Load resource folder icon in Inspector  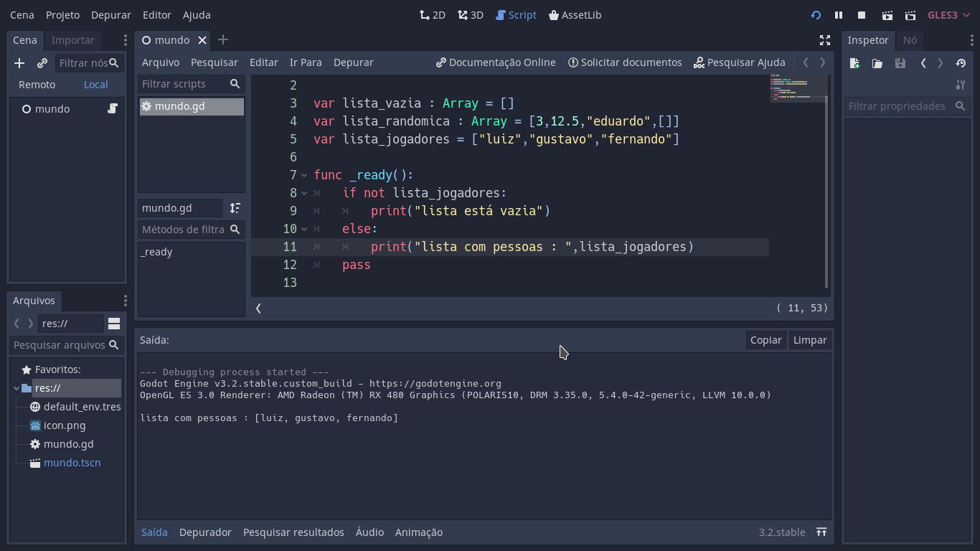click(x=877, y=63)
